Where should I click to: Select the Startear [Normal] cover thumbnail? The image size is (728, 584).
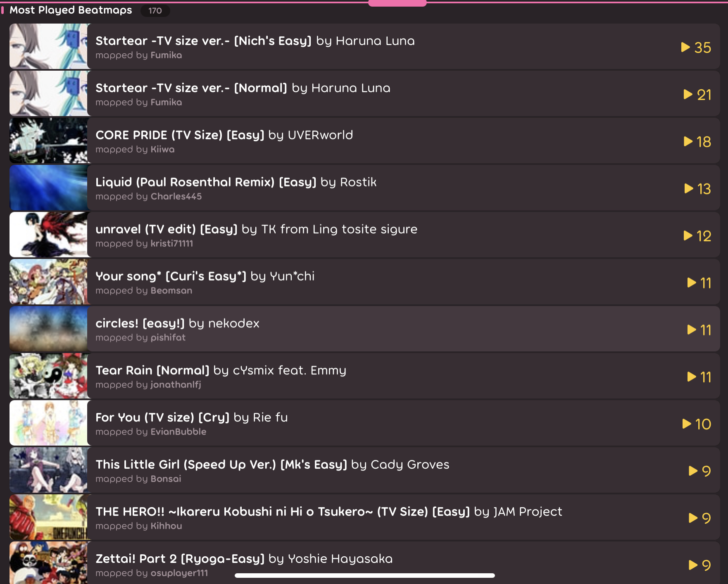click(49, 93)
